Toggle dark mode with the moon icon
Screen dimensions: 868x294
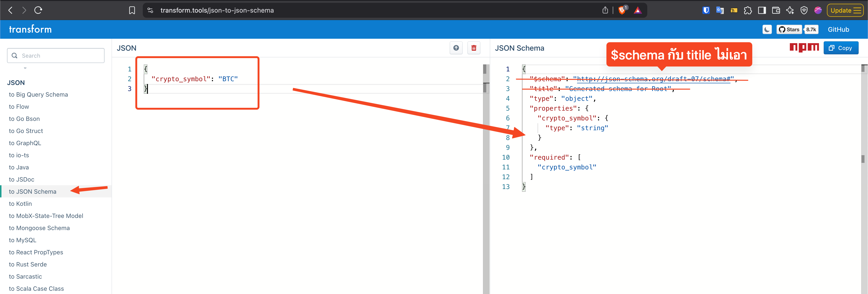[x=767, y=29]
